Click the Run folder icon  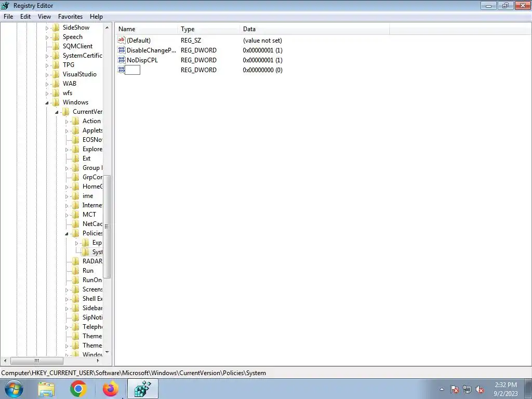pos(76,270)
